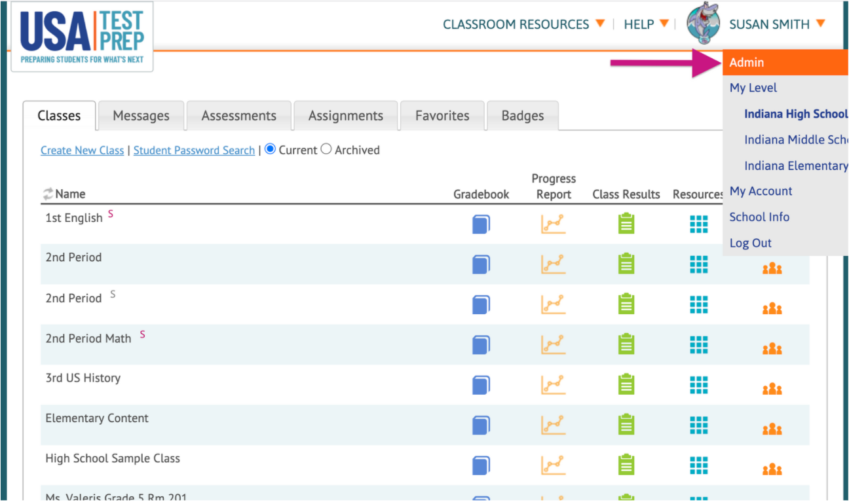Open Progress Report for Elementary Content
Screen dimensions: 849x504
coord(553,425)
